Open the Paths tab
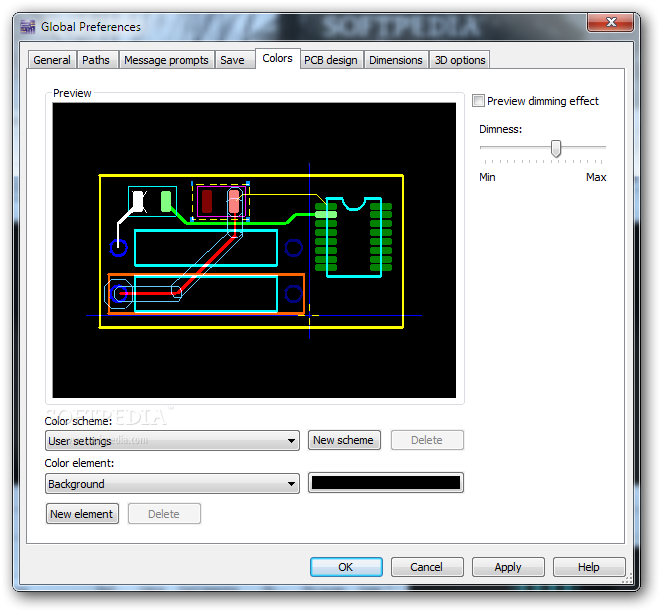Screen dimensions: 661x612 pos(96,60)
